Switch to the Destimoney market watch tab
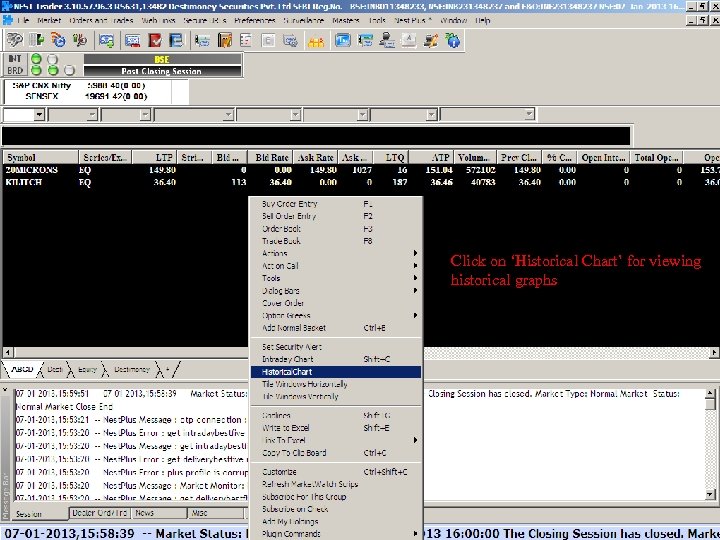The height and width of the screenshot is (540, 720). [132, 369]
